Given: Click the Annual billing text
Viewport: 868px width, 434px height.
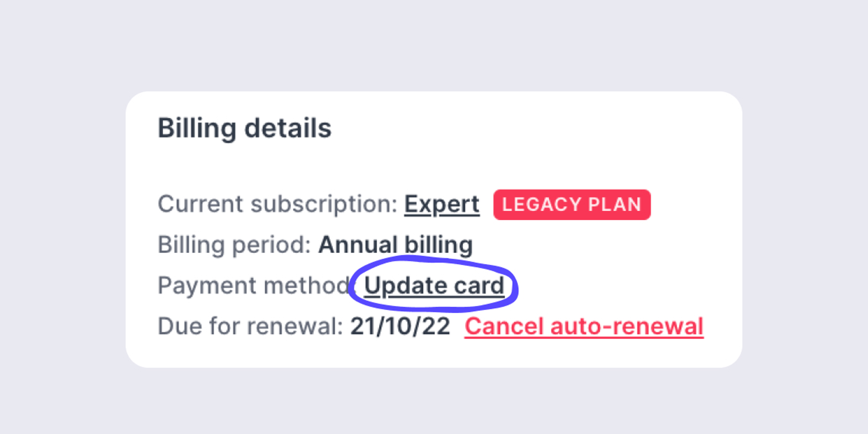Looking at the screenshot, I should pyautogui.click(x=395, y=244).
